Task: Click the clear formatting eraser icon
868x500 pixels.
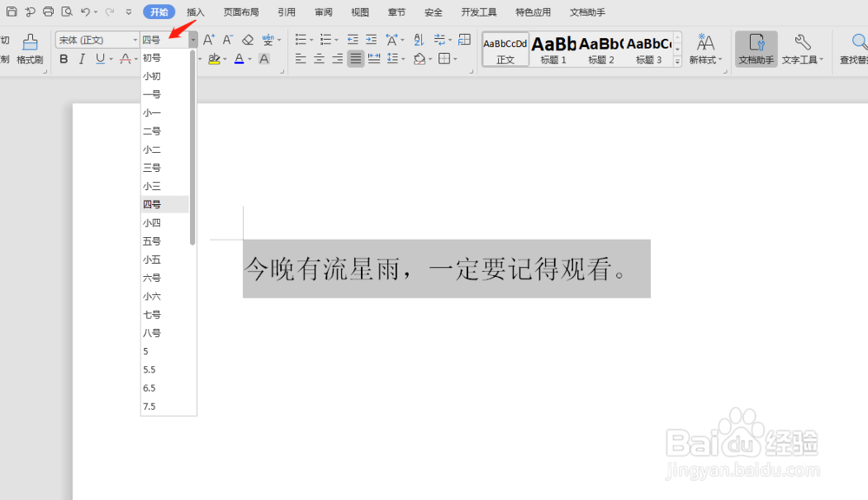Action: pos(247,39)
